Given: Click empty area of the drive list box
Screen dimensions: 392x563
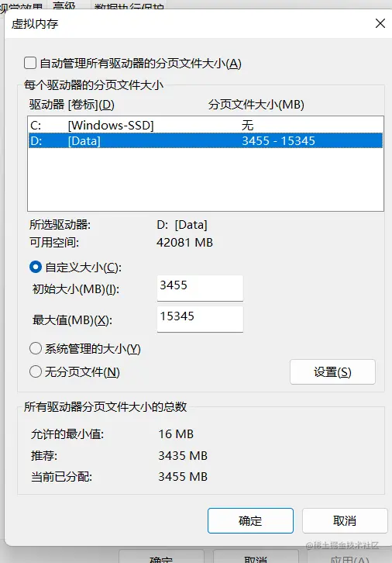Looking at the screenshot, I should pyautogui.click(x=205, y=180).
